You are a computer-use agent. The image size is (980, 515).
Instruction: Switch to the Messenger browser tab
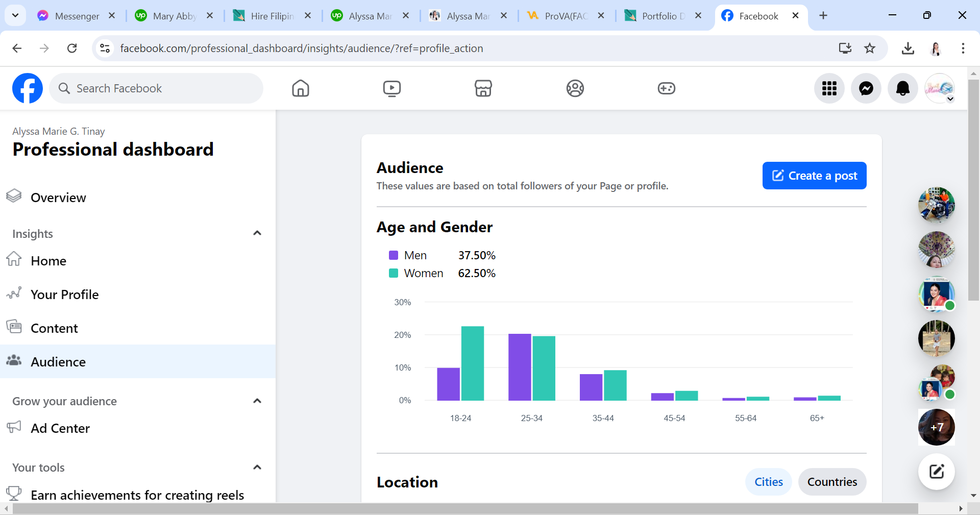[77, 16]
